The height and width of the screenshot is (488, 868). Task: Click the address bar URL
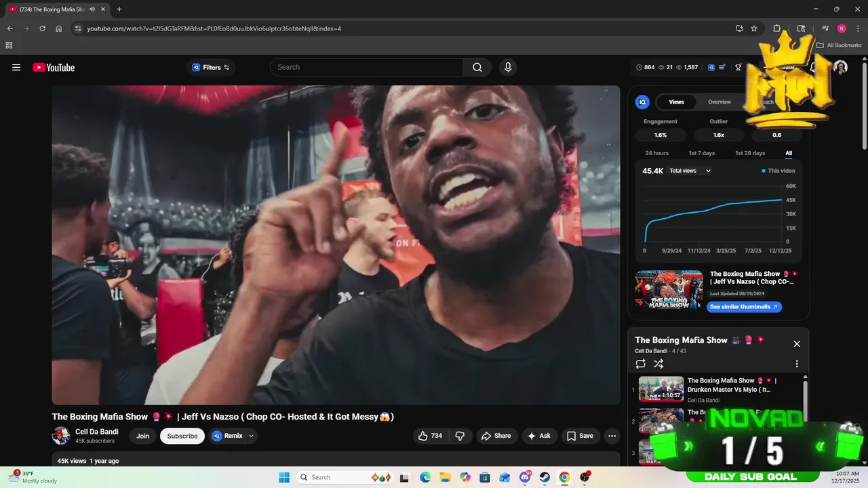214,28
